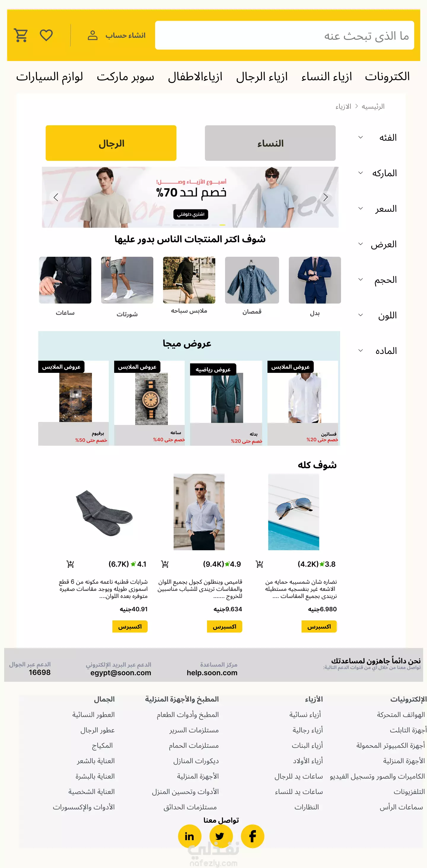Open the Facebook social icon

point(252,836)
